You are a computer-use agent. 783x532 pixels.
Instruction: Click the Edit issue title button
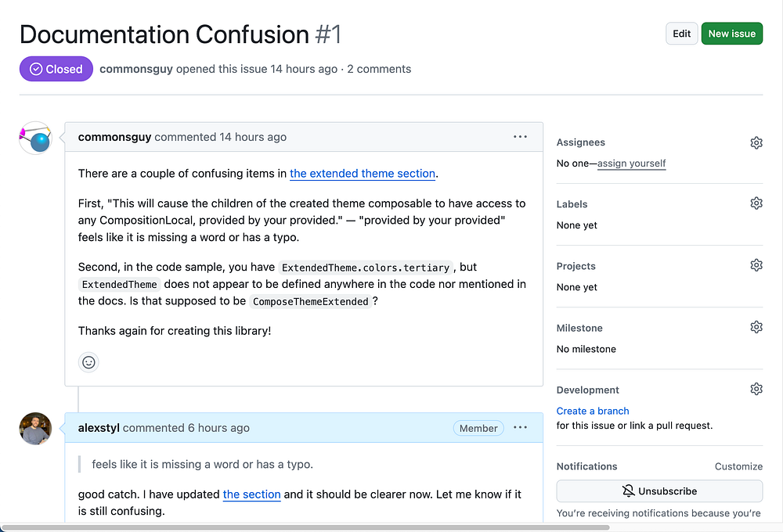[681, 34]
